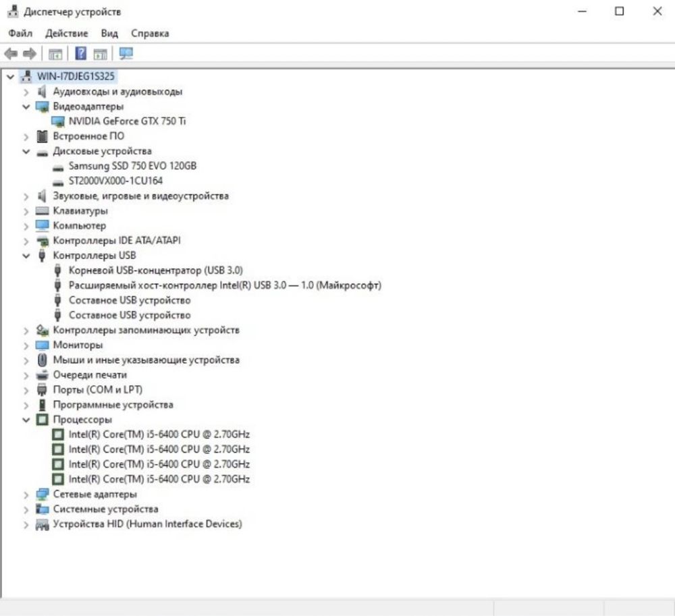Viewport: 675px width, 616px height.
Task: Open the Справка menu
Action: [x=150, y=33]
